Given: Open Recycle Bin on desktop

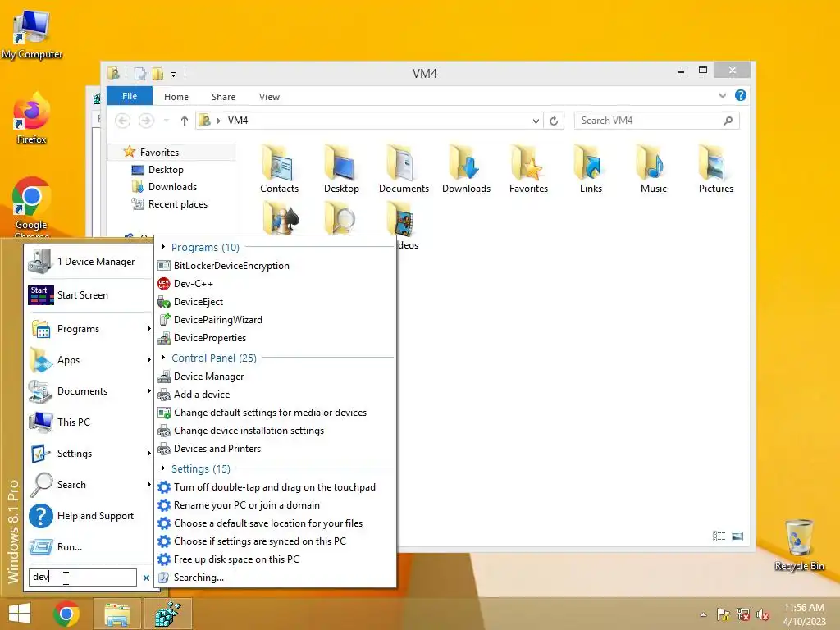Looking at the screenshot, I should pyautogui.click(x=799, y=545).
